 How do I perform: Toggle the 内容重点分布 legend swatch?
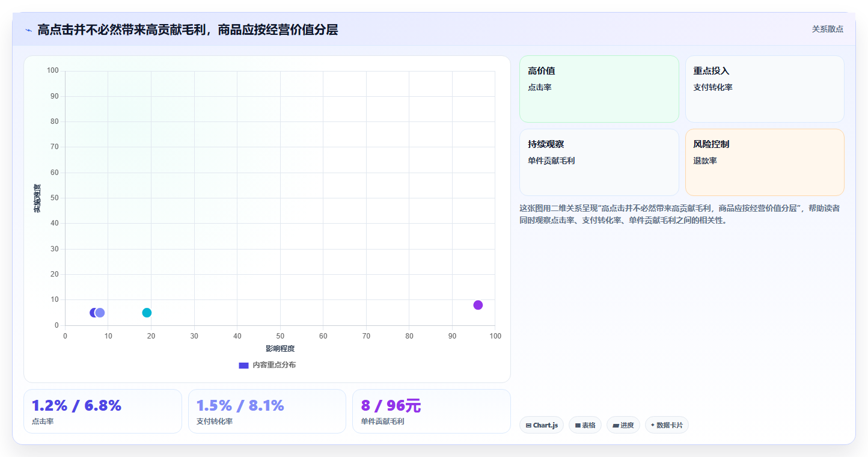[x=243, y=366]
